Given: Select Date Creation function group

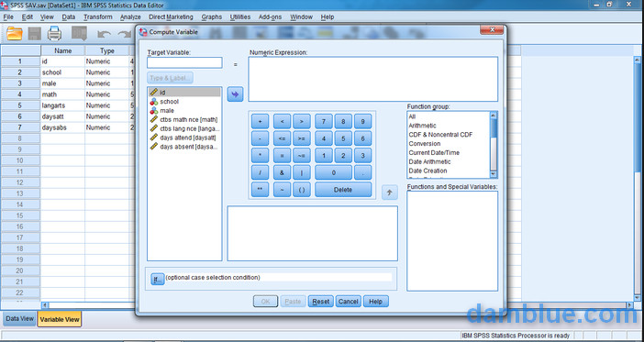Looking at the screenshot, I should click(x=427, y=171).
